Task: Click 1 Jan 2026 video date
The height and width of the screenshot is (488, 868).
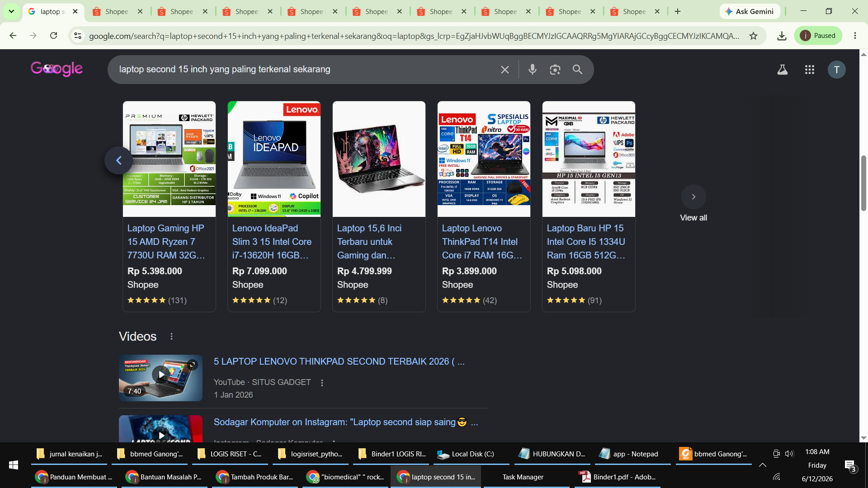Action: pyautogui.click(x=233, y=395)
